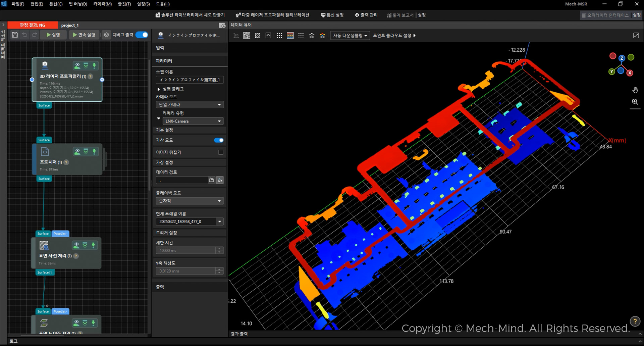Screen dimensions: 644x346
Task: Add connection via plus port on 3D 레이저 프로파일러
Action: coord(102,80)
